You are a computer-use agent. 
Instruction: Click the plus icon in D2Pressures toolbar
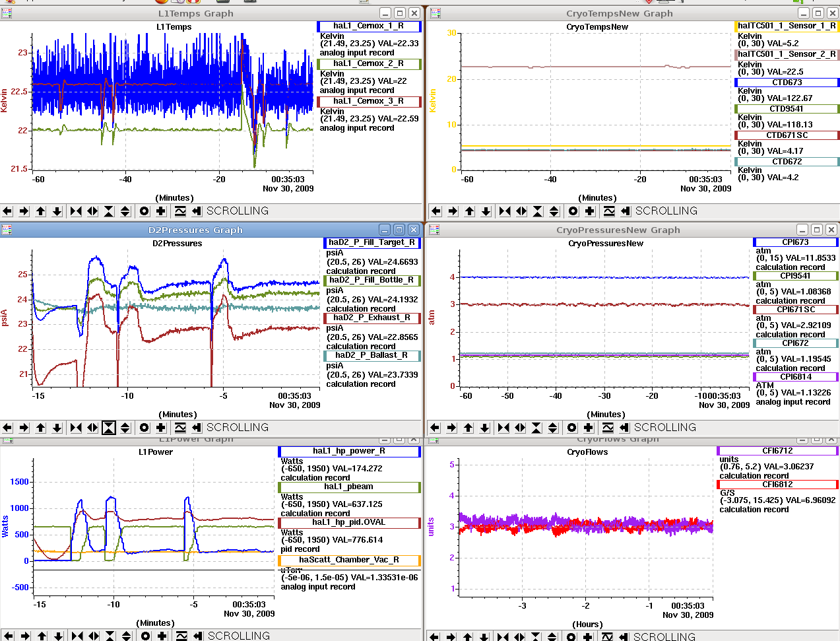pyautogui.click(x=160, y=428)
